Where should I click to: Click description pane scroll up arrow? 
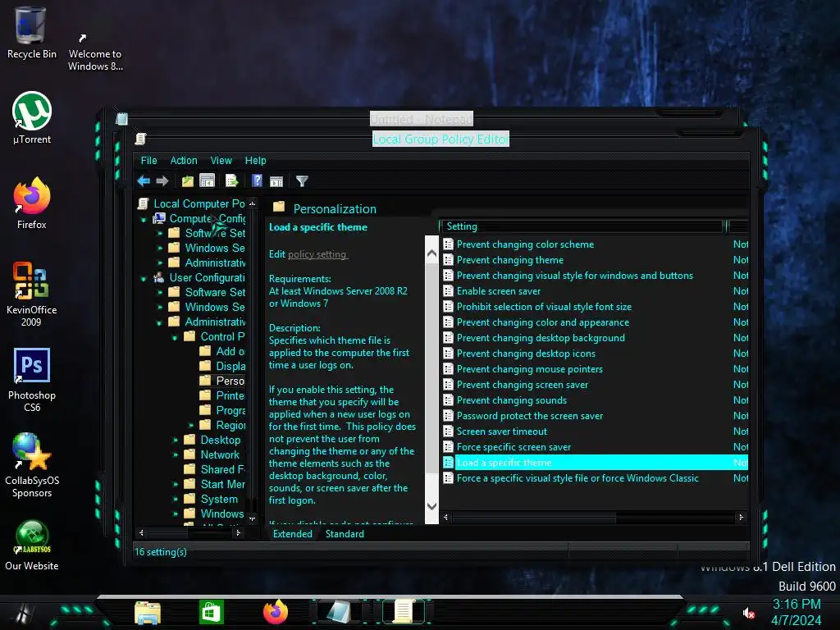[x=431, y=254]
